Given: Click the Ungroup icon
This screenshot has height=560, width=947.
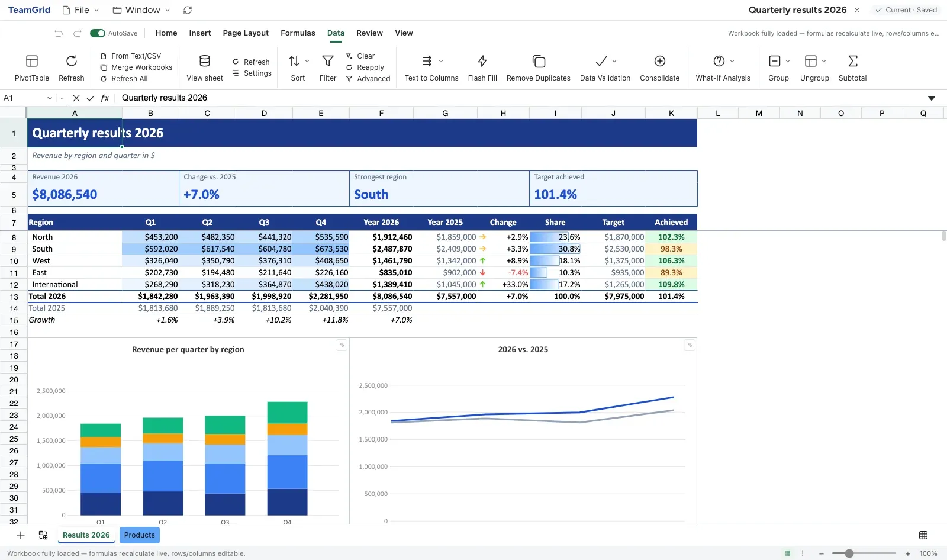Looking at the screenshot, I should point(811,61).
